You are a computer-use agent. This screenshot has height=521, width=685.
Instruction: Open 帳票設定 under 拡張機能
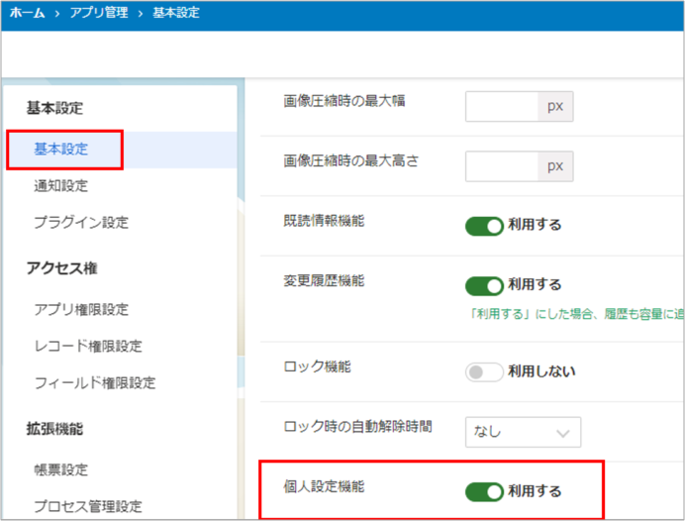point(61,470)
